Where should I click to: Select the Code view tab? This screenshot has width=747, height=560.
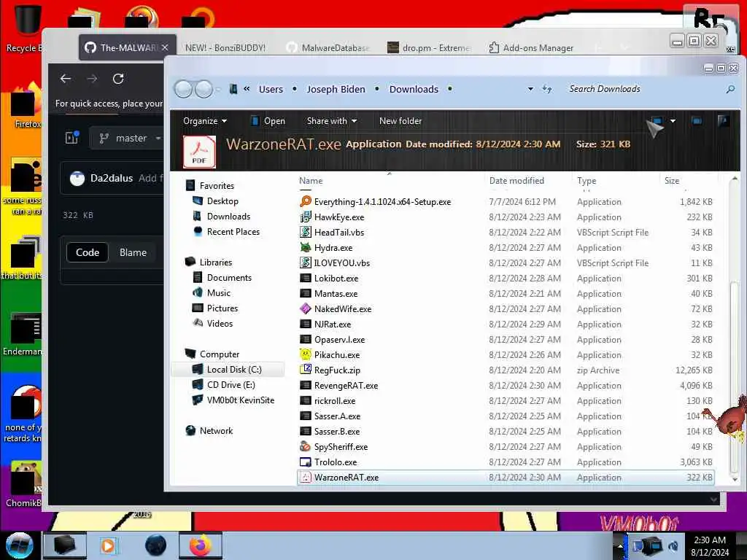(88, 252)
